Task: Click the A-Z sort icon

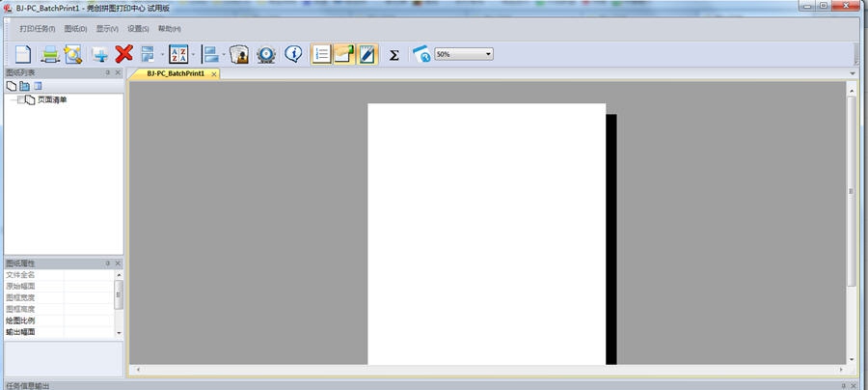Action: pyautogui.click(x=178, y=54)
